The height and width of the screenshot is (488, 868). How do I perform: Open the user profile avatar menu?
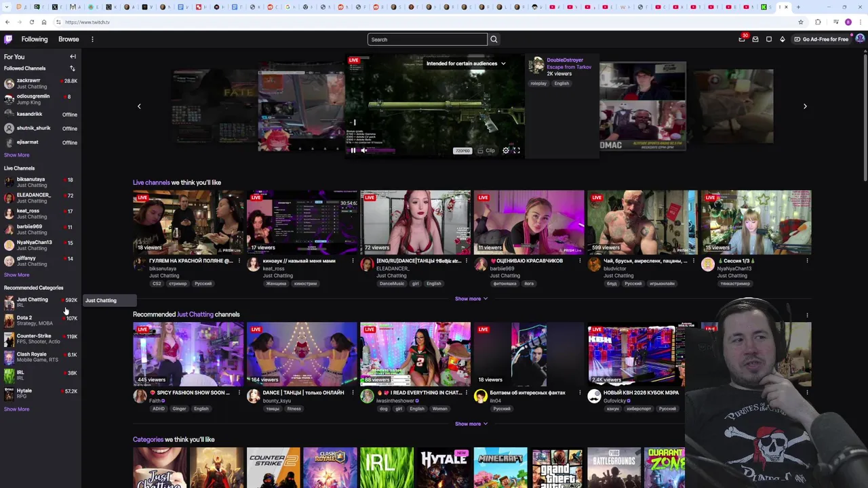[860, 39]
